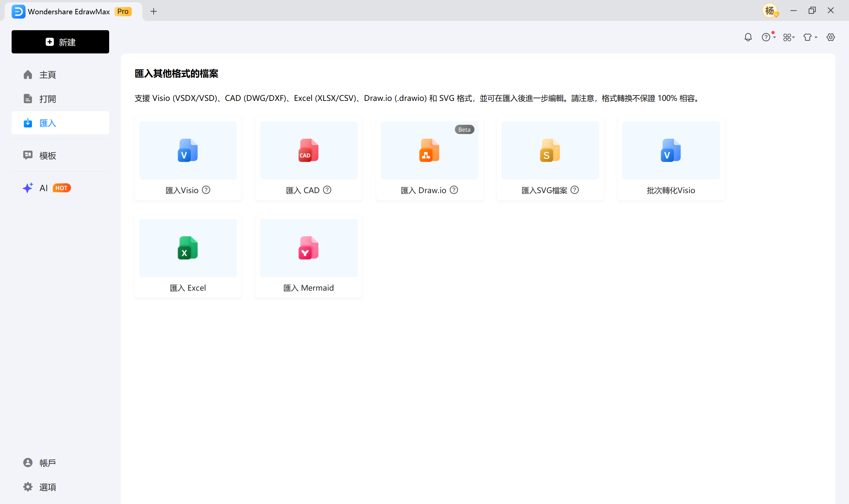This screenshot has width=849, height=504.
Task: Open a new tab with plus icon
Action: pos(154,12)
